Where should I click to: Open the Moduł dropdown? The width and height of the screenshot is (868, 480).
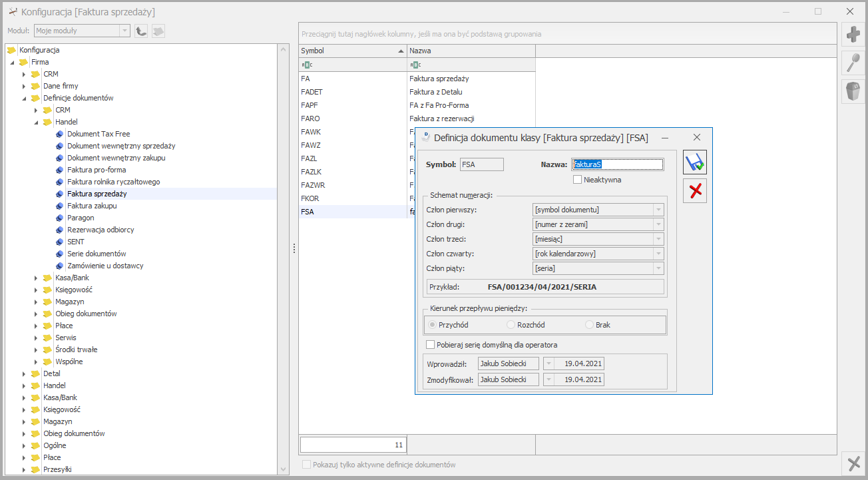click(124, 31)
